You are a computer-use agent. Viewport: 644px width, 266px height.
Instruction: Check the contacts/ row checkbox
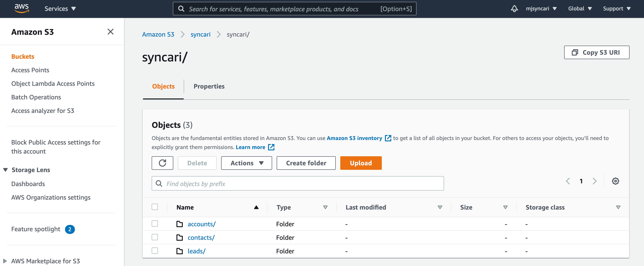pos(155,237)
